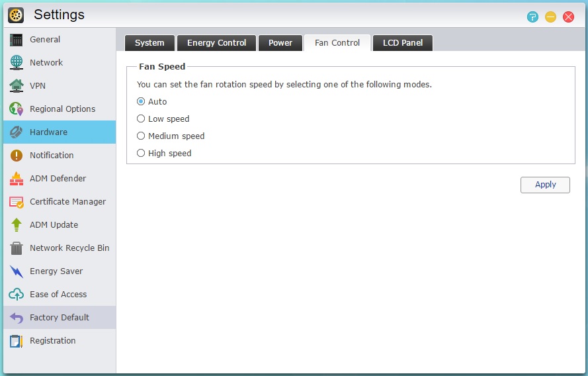Click the Hardware icon in sidebar
Viewport: 588px width, 376px height.
(16, 132)
